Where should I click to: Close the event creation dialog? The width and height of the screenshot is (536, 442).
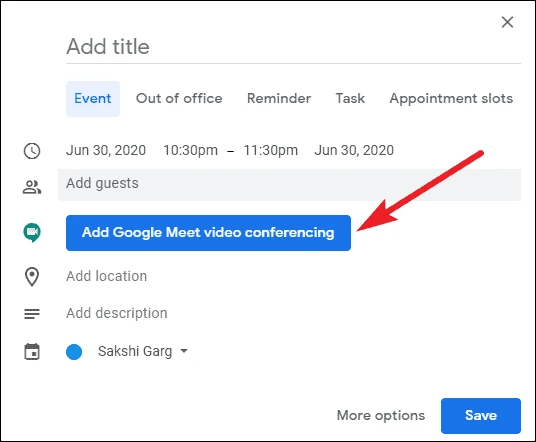click(507, 22)
